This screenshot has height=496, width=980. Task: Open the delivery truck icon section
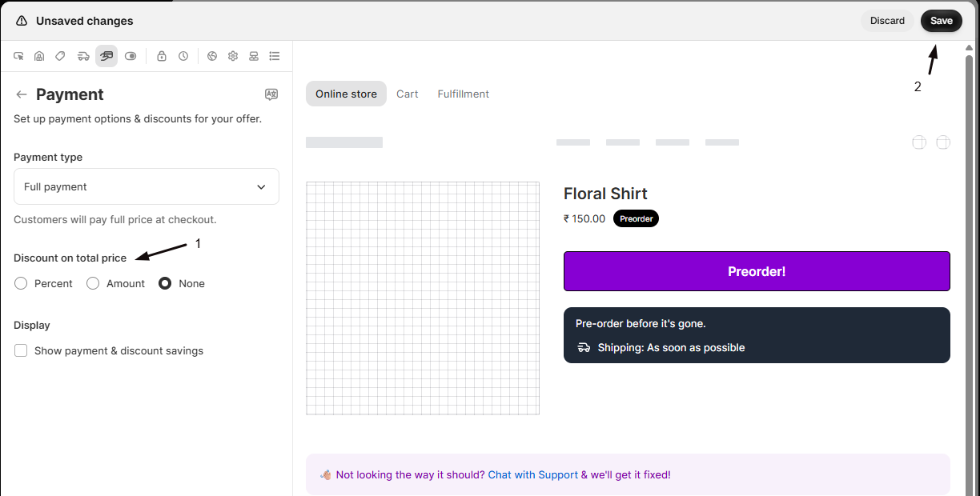[83, 56]
